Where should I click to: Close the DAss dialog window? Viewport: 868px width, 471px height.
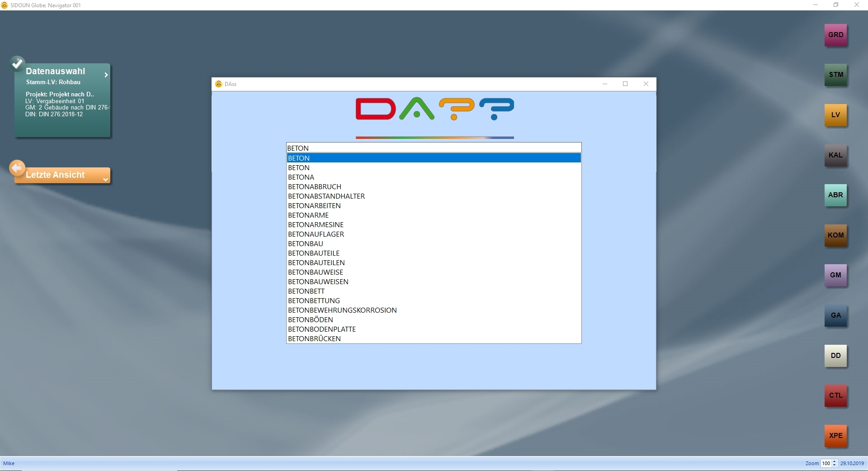(x=646, y=84)
